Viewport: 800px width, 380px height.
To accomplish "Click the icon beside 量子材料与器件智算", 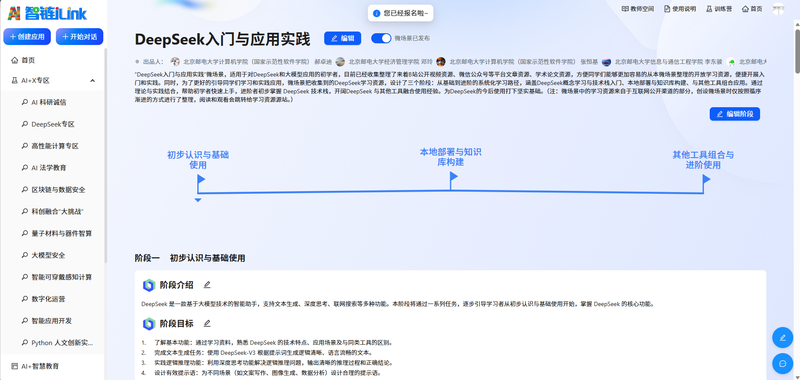I will tap(24, 234).
